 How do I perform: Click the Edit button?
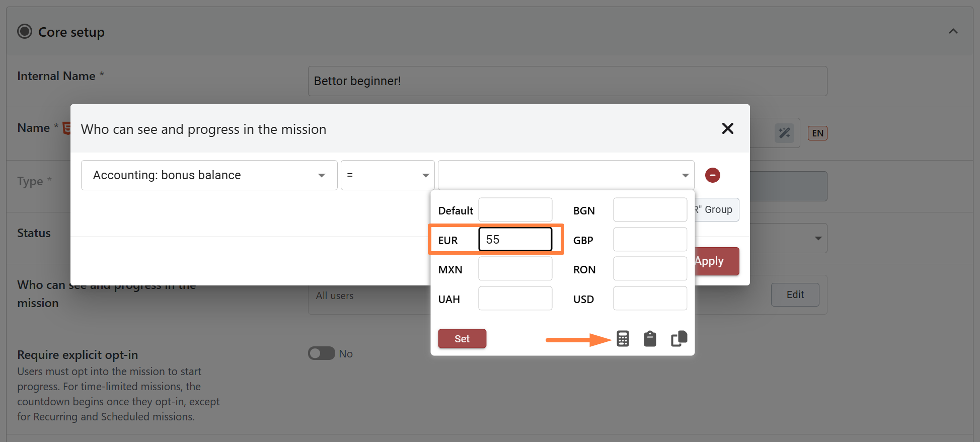pyautogui.click(x=795, y=294)
